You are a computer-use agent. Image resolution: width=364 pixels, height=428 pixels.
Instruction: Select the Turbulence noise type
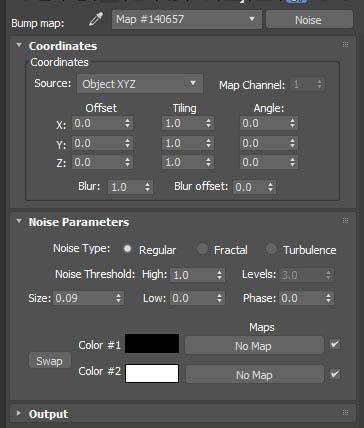point(271,249)
